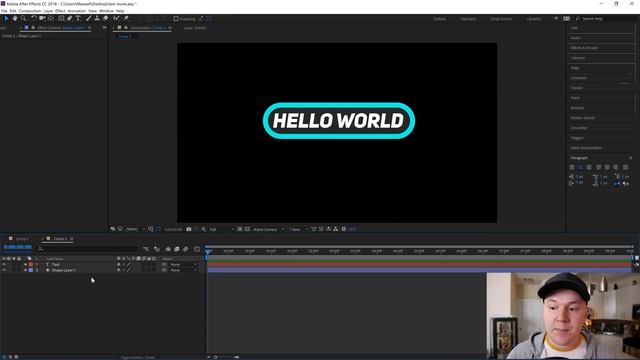Expand the Text layer properties

click(x=25, y=264)
